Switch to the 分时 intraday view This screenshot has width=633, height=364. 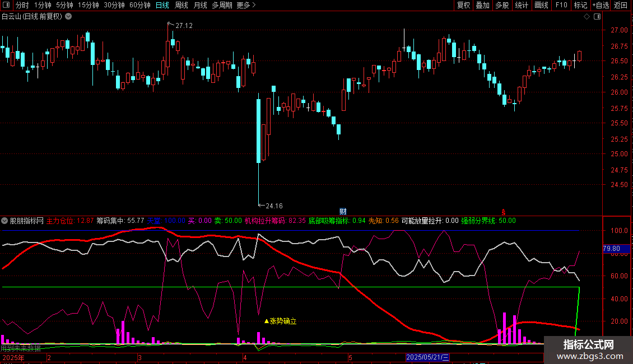(x=22, y=5)
